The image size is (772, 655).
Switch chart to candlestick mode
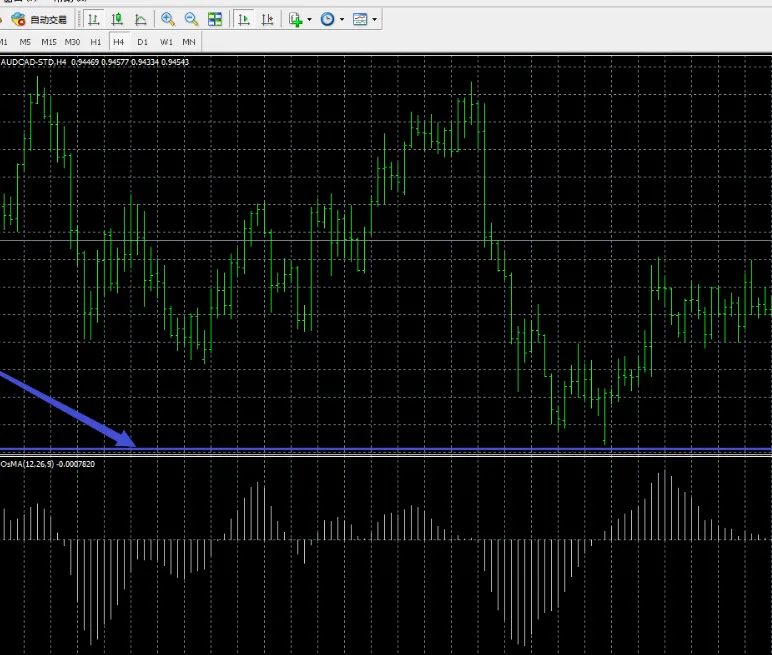point(117,19)
